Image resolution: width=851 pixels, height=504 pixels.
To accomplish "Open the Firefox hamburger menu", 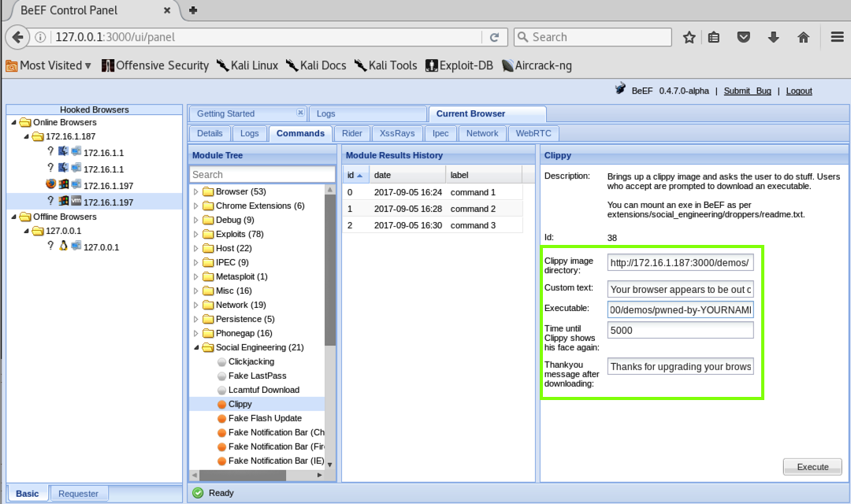I will [838, 37].
